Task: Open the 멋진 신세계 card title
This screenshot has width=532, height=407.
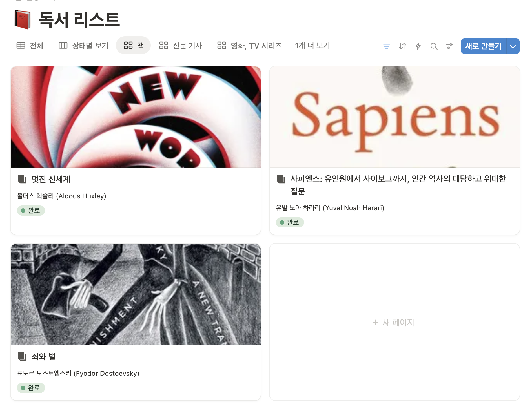Action: (51, 179)
